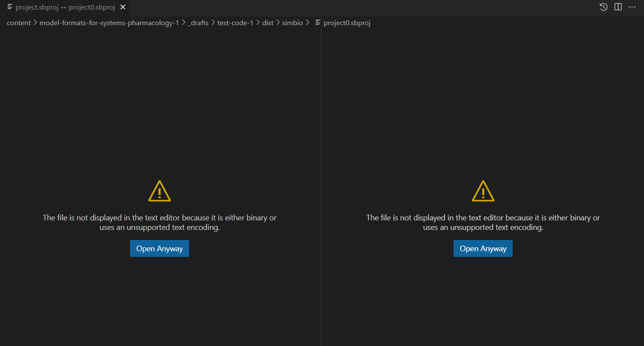Close the project.sbproj ↔ project0.sbproj tab

pos(123,7)
